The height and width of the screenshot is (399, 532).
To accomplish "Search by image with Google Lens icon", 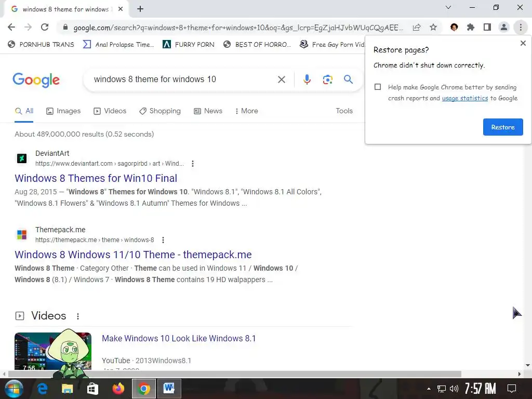I will click(x=327, y=79).
